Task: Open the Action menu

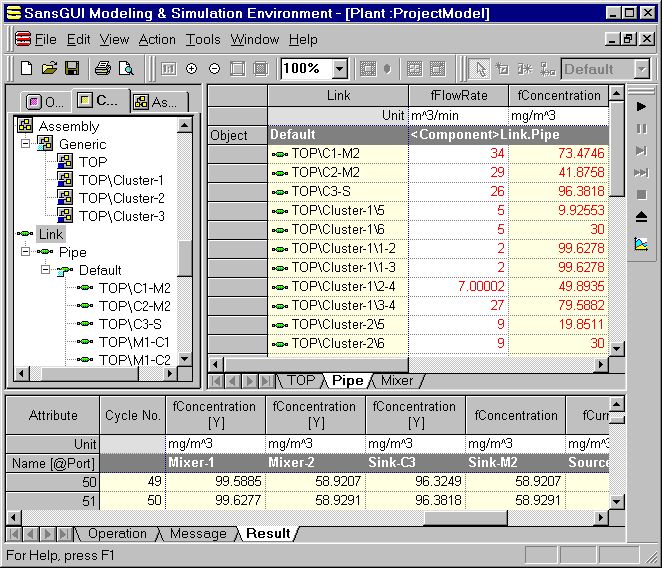Action: [157, 40]
